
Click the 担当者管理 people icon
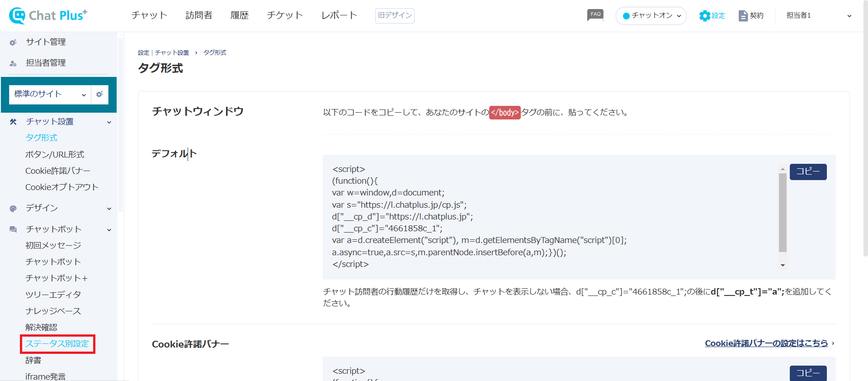pyautogui.click(x=13, y=63)
